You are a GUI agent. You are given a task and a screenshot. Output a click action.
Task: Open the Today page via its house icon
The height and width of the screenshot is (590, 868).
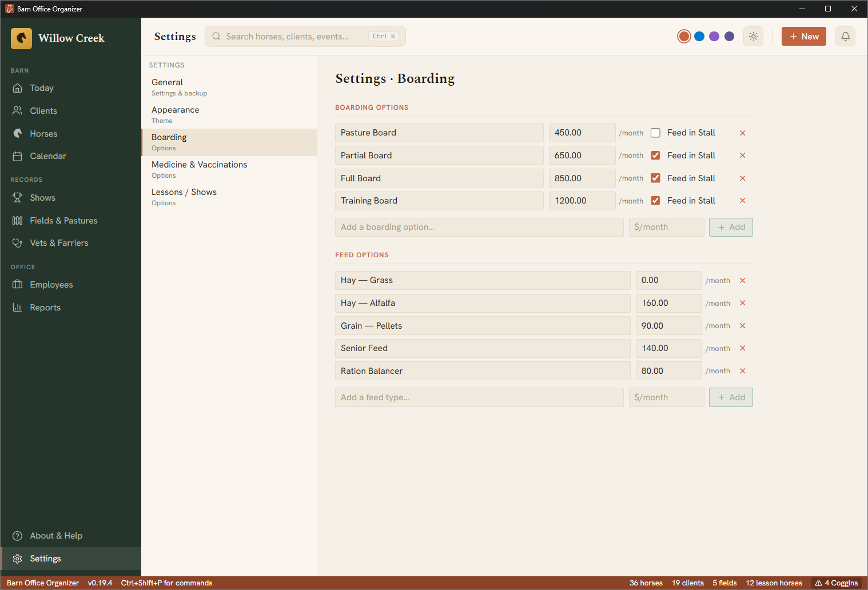coord(18,88)
